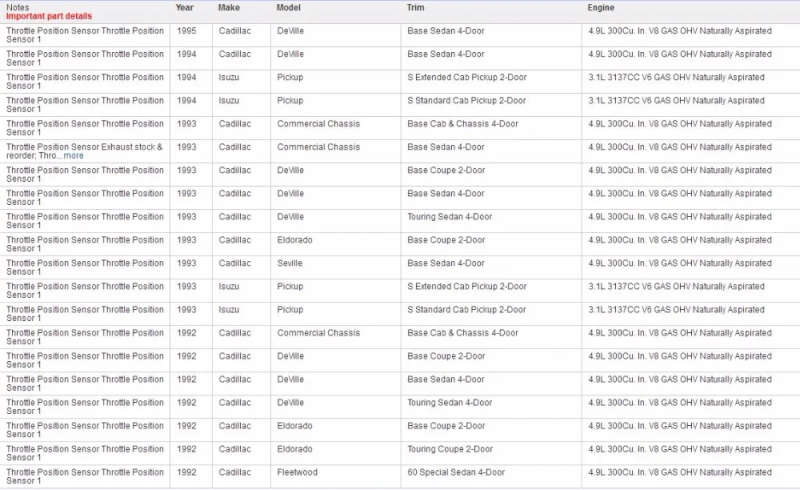The height and width of the screenshot is (490, 800).
Task: Click the year '1992' in the Fleetwood row
Action: coord(186,472)
